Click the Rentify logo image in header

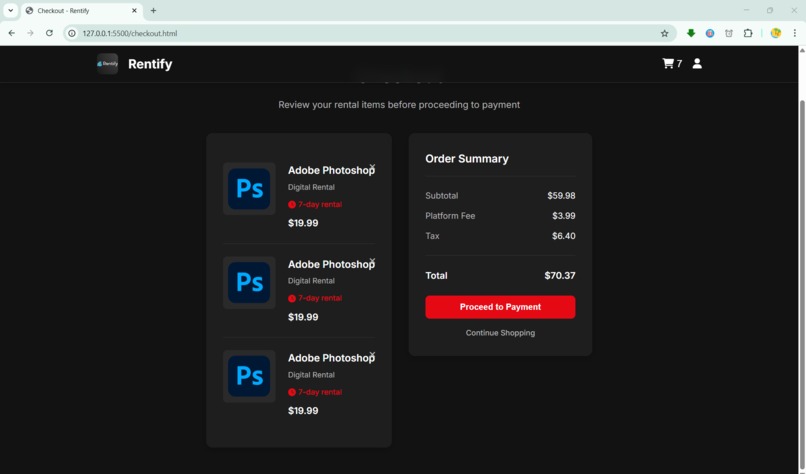(107, 64)
